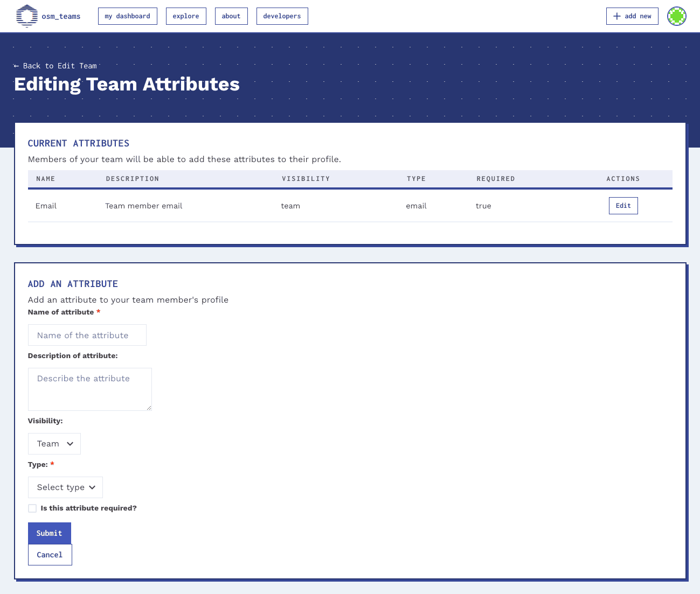Click the plus icon in add new
700x594 pixels.
616,16
